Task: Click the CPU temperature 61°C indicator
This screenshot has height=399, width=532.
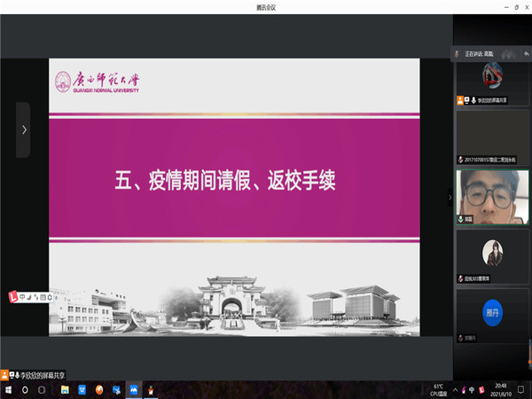Action: click(x=438, y=390)
